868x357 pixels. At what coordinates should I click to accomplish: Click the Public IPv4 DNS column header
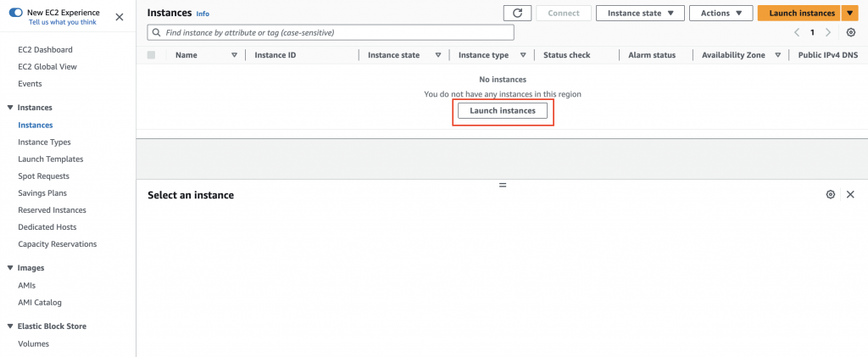tap(827, 55)
